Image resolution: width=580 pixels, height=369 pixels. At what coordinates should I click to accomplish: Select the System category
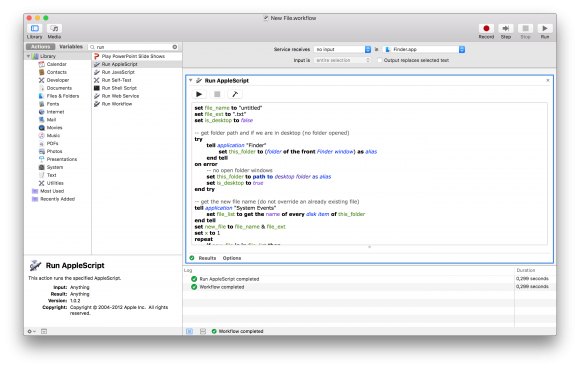(x=54, y=167)
